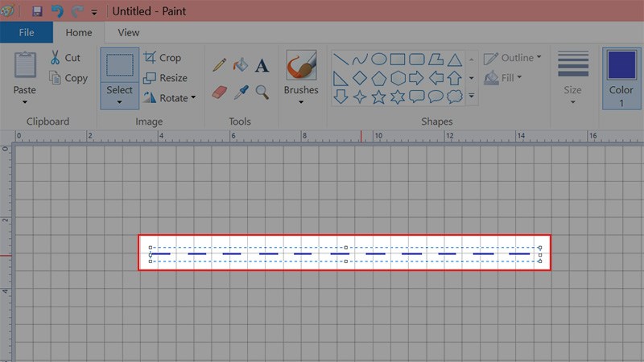Activate the Eraser tool
Screen dimensions: 644x362
pyautogui.click(x=219, y=92)
